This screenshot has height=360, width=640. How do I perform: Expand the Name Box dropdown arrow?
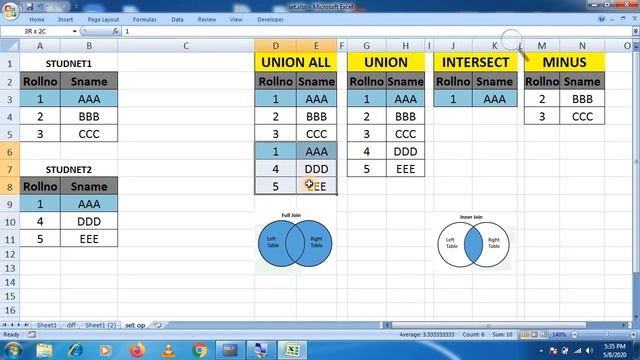(x=75, y=31)
